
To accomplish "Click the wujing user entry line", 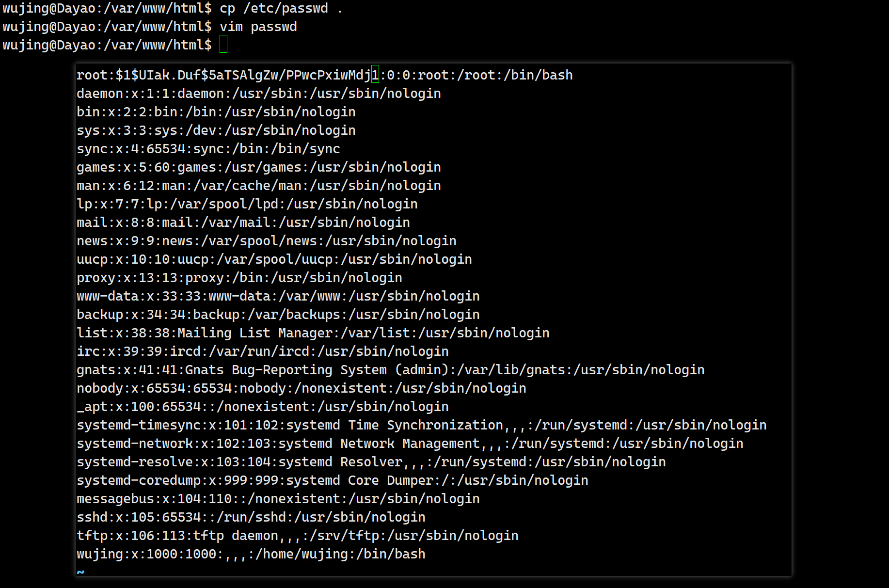I will pos(251,554).
